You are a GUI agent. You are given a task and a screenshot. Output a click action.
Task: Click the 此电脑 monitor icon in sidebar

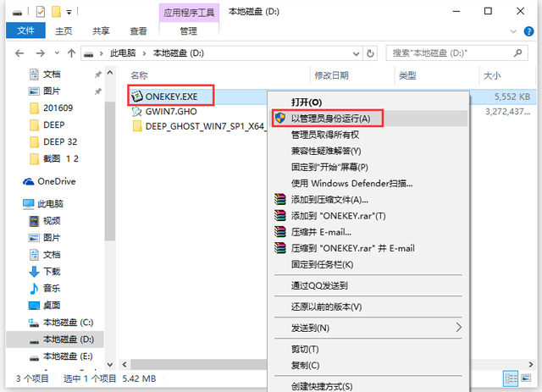coord(28,204)
